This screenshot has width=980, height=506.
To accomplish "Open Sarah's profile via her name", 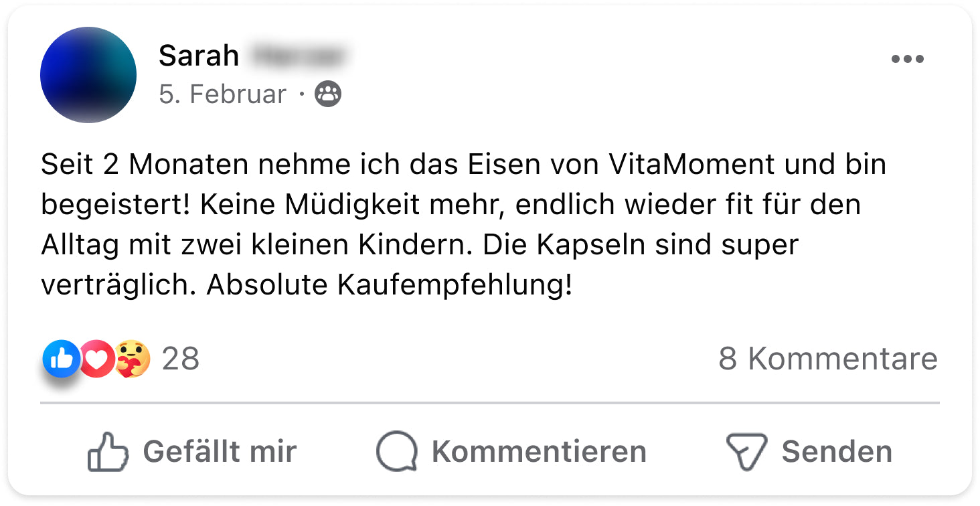I will (199, 56).
